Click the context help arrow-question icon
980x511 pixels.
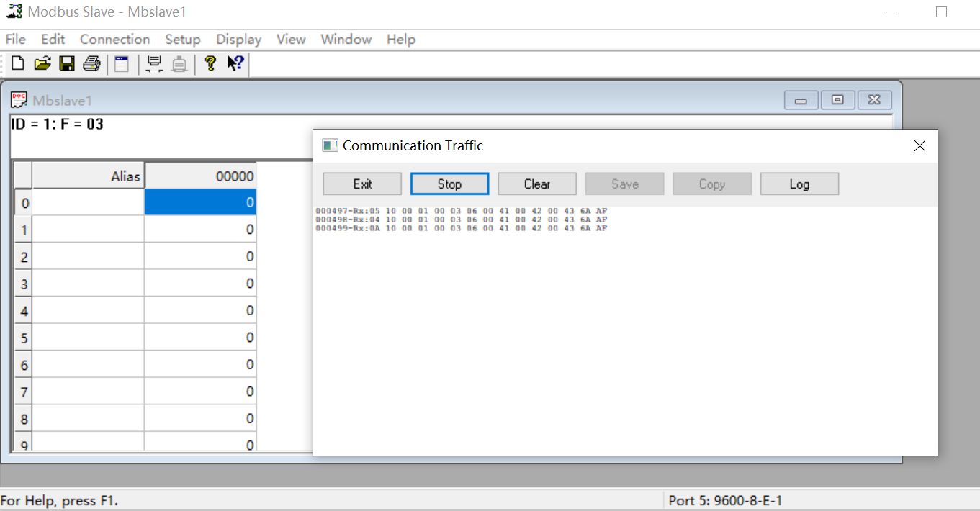click(x=235, y=64)
